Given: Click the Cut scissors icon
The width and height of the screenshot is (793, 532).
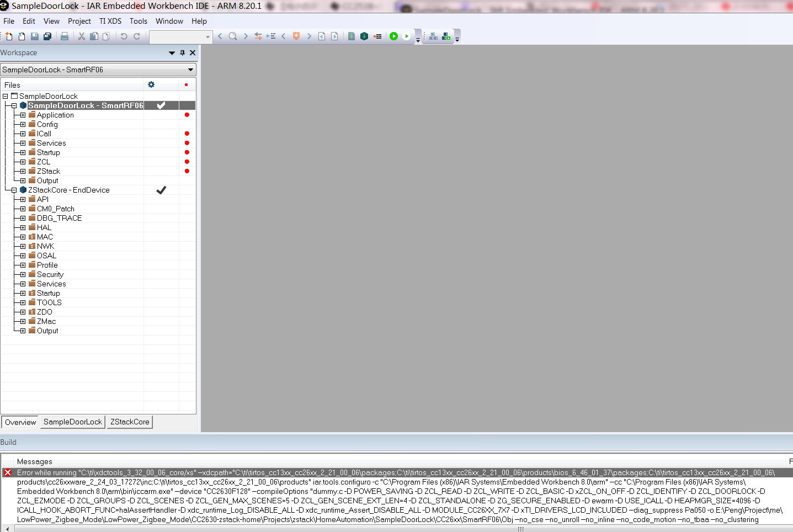Looking at the screenshot, I should (x=82, y=36).
